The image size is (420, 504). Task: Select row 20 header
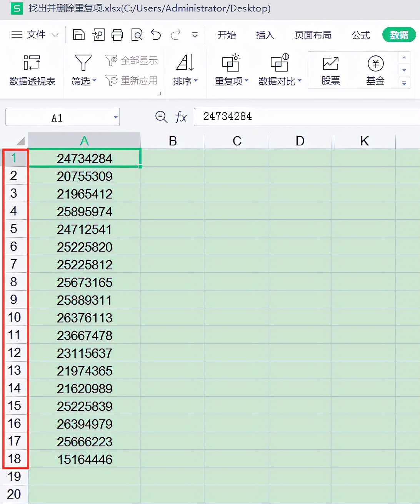[14, 494]
